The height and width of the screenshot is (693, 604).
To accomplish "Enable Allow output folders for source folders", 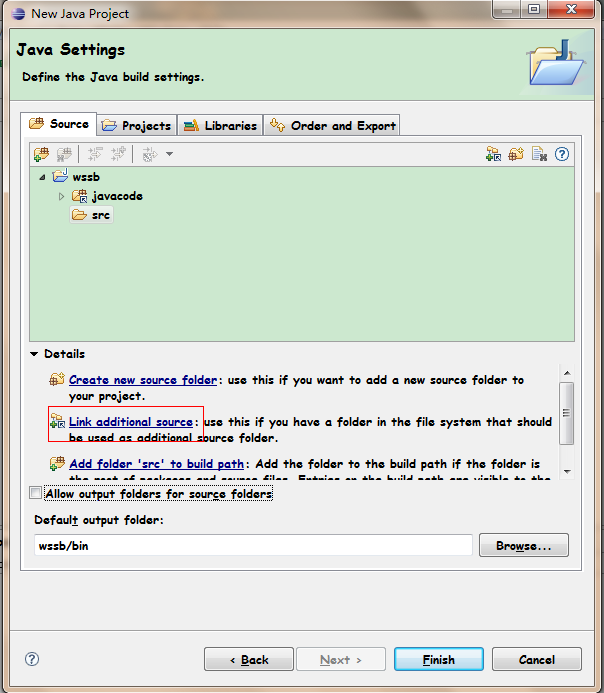I will pyautogui.click(x=35, y=492).
